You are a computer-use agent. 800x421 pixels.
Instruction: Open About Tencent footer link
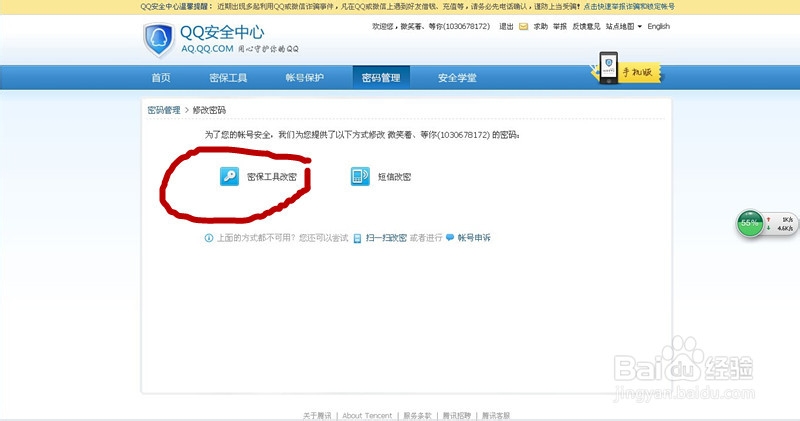[x=367, y=416]
